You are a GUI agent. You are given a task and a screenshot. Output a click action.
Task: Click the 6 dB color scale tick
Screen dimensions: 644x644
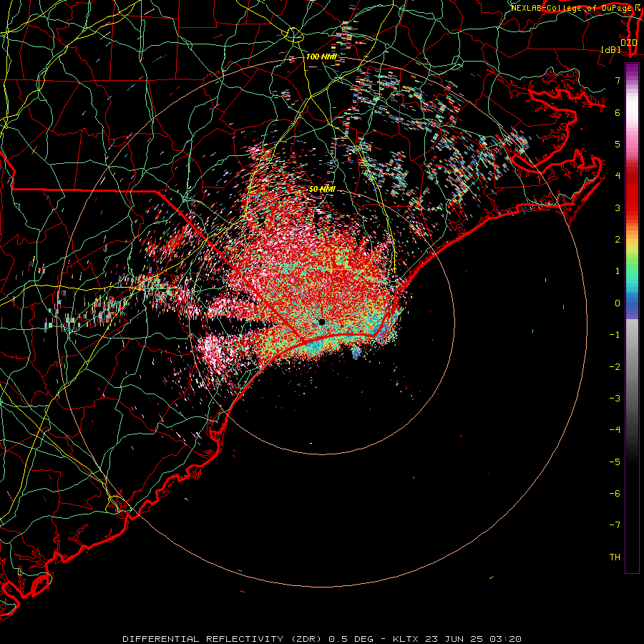618,112
